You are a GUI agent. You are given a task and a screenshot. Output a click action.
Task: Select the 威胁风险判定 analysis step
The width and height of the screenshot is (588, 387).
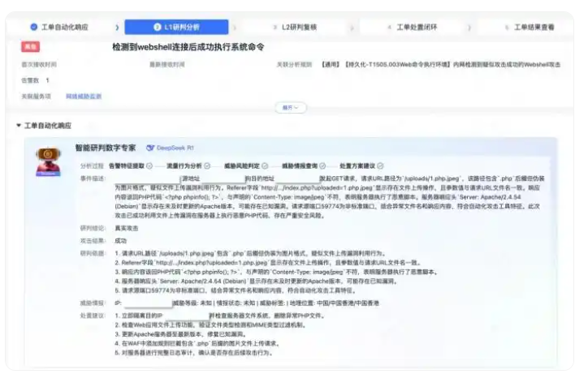click(242, 166)
